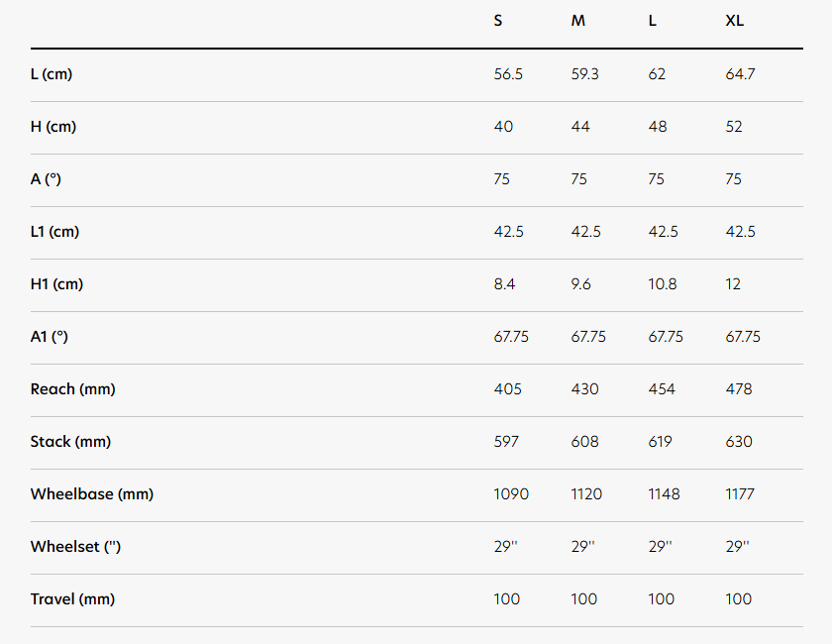Click the A1 (°) row label
This screenshot has height=644, width=832.
50,337
